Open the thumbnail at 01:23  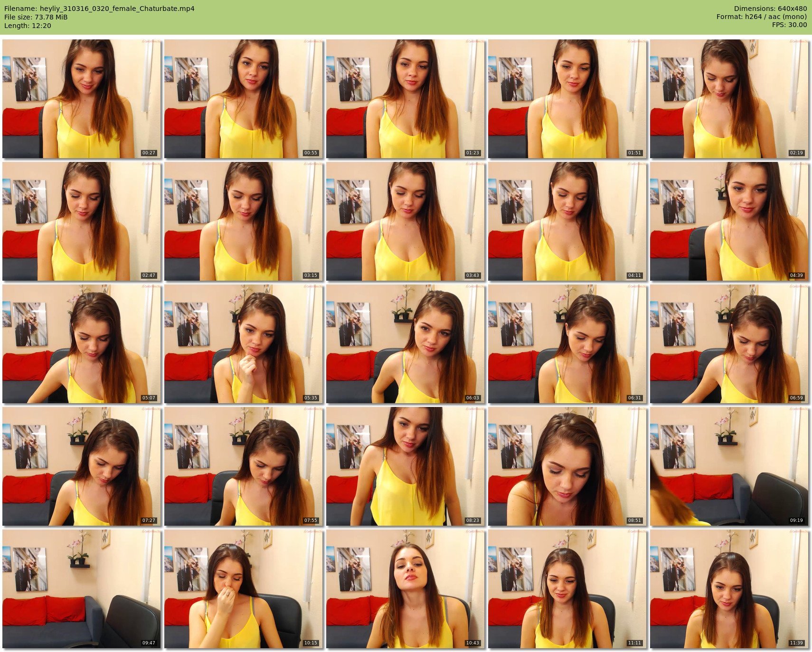pos(406,99)
